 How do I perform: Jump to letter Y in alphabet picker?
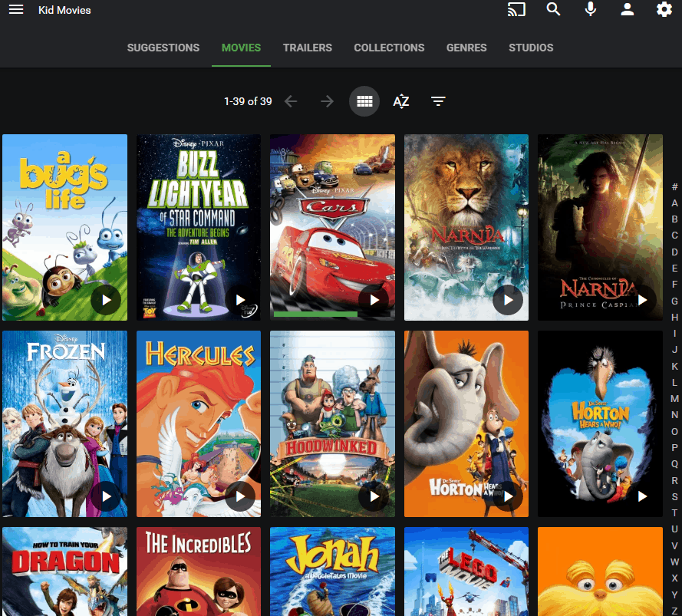pyautogui.click(x=674, y=595)
